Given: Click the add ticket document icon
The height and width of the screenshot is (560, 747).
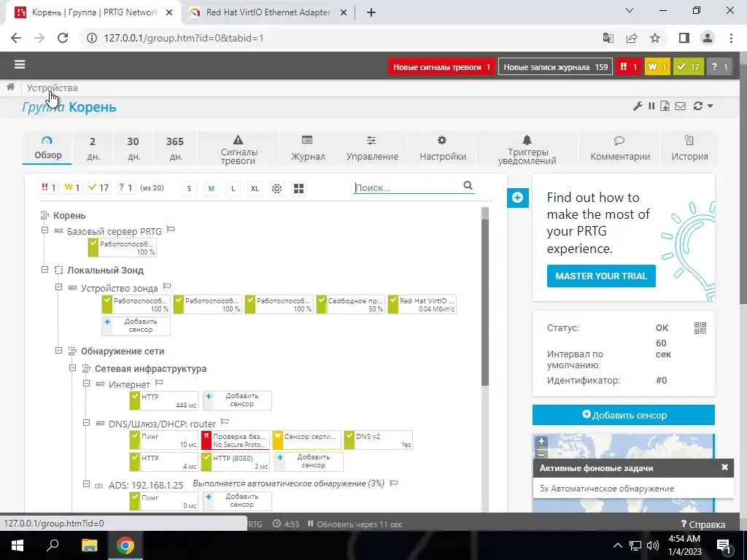Looking at the screenshot, I should click(x=665, y=106).
